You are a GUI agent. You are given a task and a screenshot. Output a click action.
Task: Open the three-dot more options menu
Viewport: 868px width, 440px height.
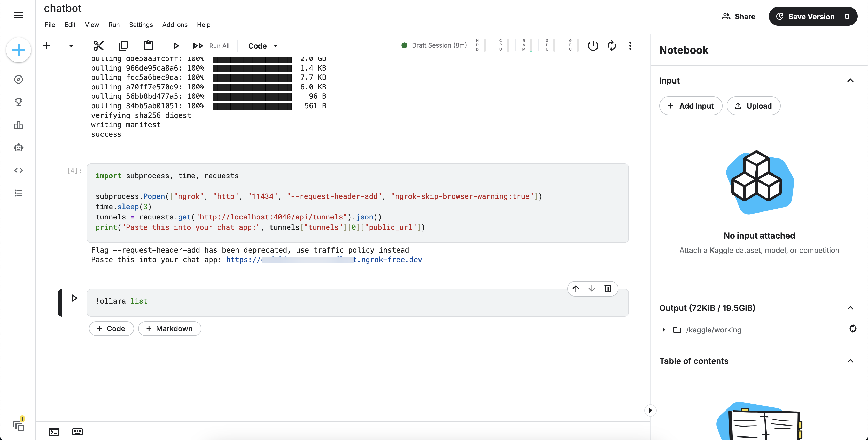(630, 46)
